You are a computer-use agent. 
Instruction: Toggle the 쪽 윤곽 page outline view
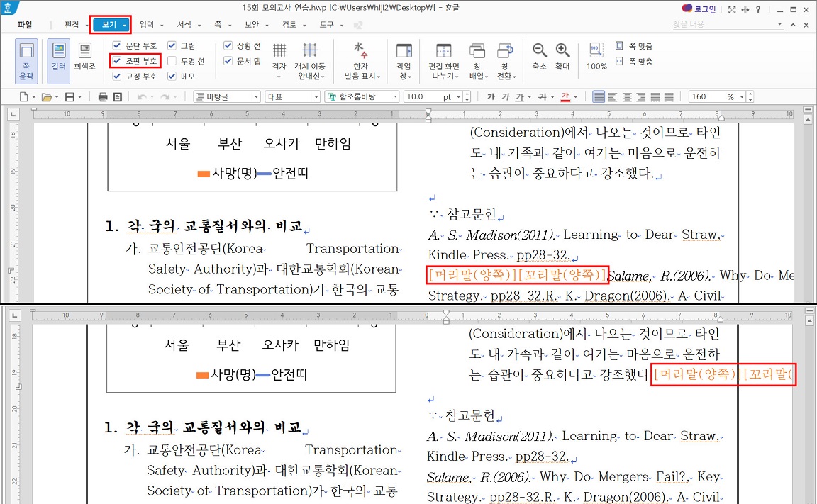[x=26, y=61]
